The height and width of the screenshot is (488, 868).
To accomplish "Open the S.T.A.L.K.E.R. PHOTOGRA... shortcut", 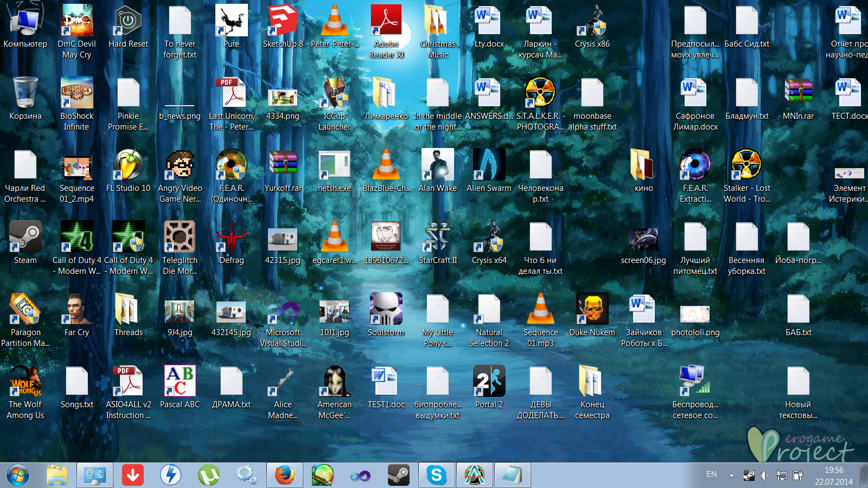I will click(540, 104).
